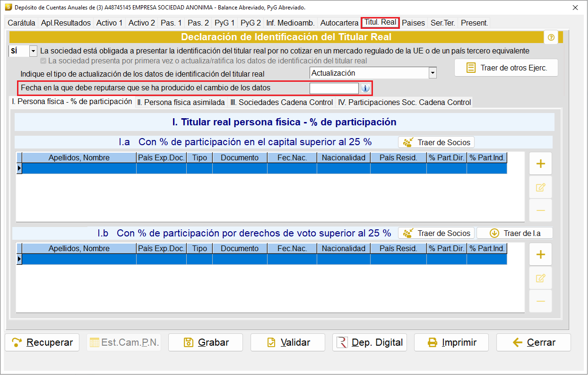Add a row to table I.b
The width and height of the screenshot is (588, 375).
click(x=541, y=255)
